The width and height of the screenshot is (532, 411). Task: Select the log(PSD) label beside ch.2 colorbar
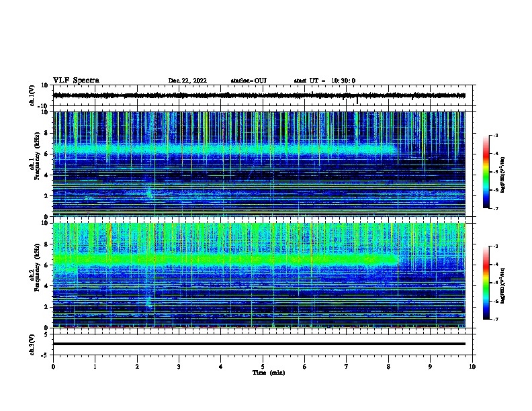[x=502, y=285]
